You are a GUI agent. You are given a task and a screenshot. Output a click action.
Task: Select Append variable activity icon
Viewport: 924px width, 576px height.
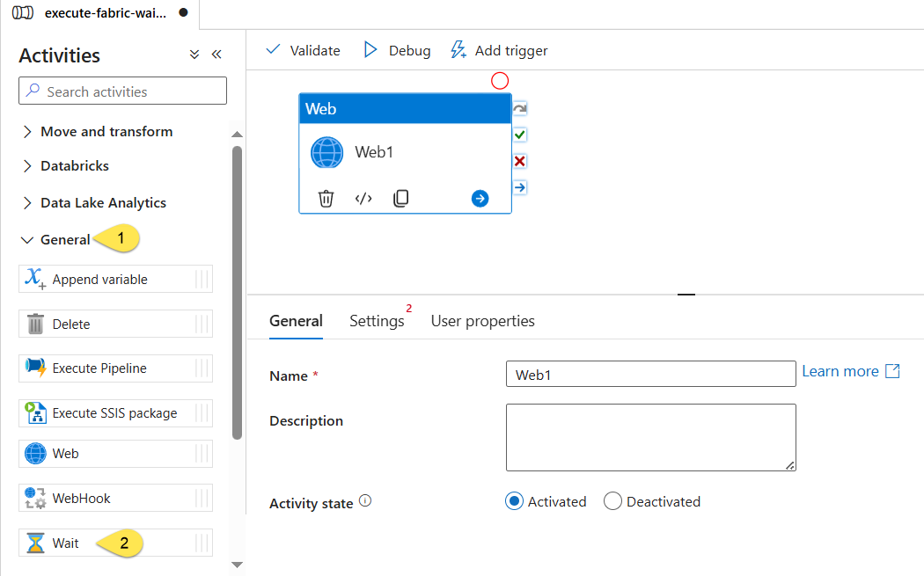click(35, 279)
